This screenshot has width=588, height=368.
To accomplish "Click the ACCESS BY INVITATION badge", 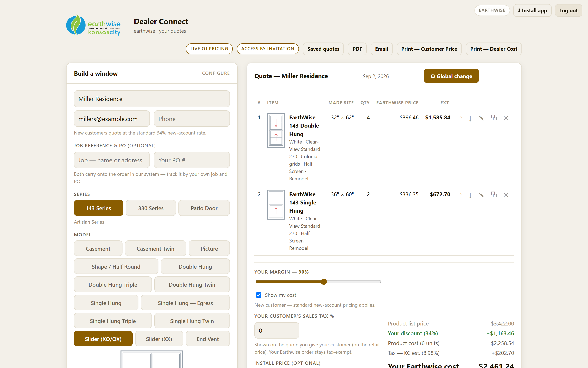I will pyautogui.click(x=268, y=49).
